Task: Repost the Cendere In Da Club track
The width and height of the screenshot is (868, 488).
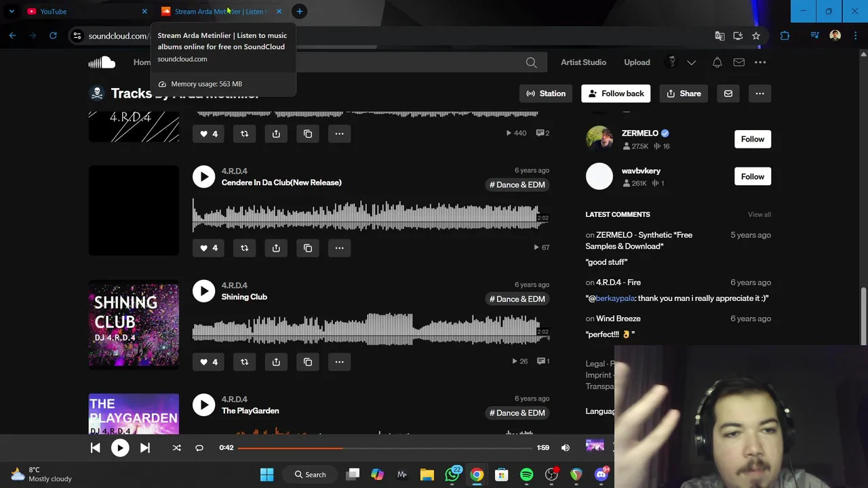Action: click(x=244, y=248)
